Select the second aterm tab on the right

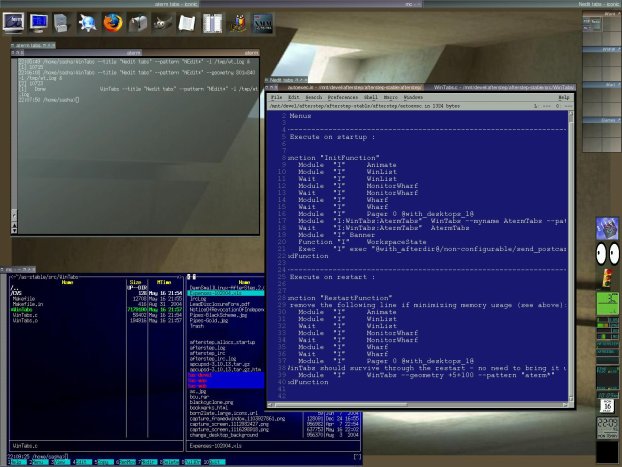click(200, 52)
